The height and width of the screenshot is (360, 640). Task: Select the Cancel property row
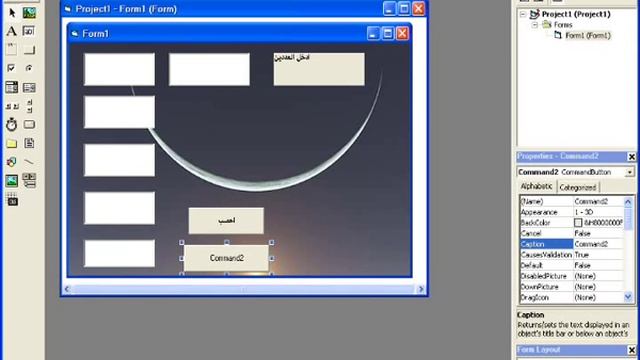(x=571, y=233)
